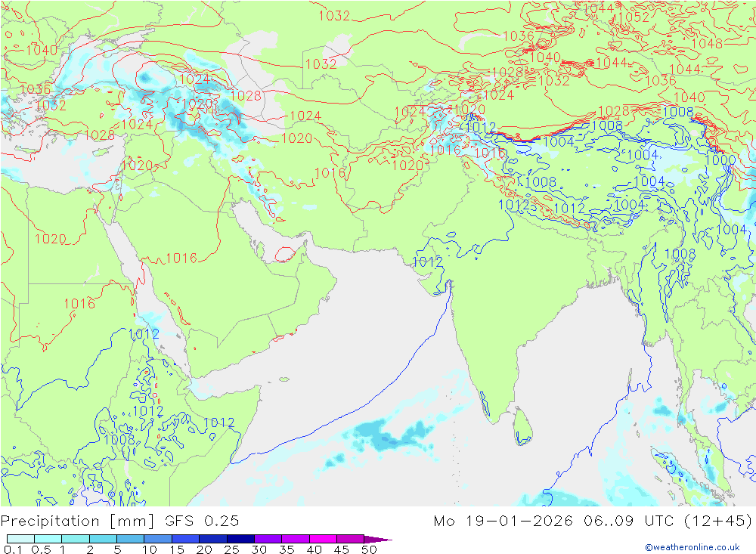The image size is (756, 554).
Task: Click the '50' legend scale value
Action: click(370, 549)
